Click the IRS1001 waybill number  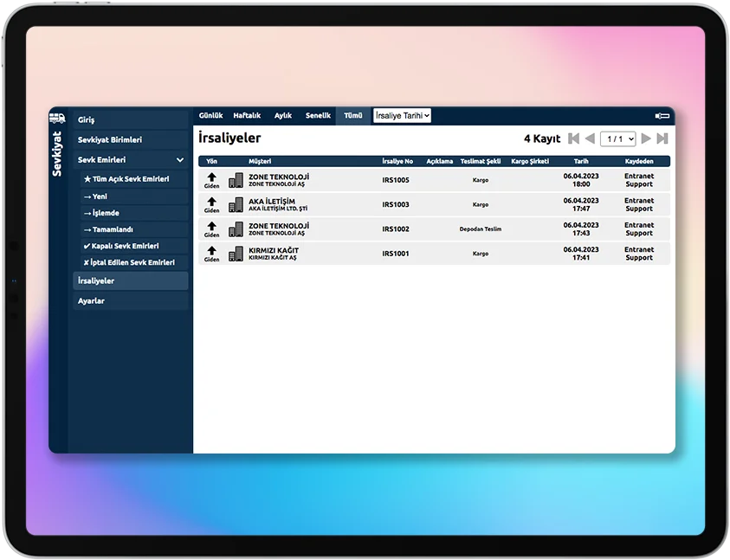pos(396,254)
